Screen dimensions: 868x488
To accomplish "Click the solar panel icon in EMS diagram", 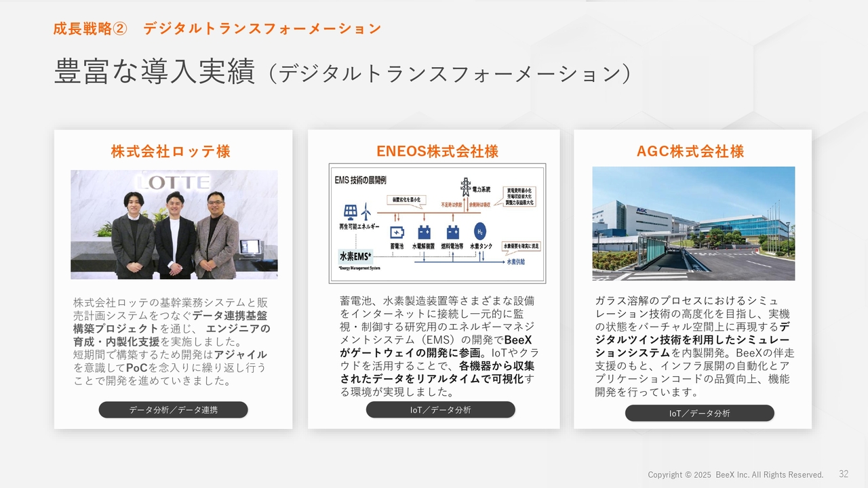I will pyautogui.click(x=351, y=212).
